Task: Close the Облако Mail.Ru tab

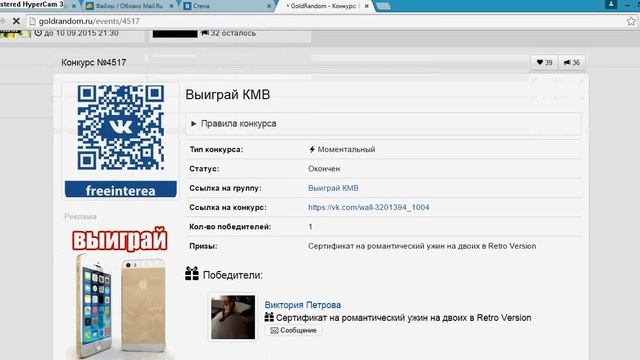Action: [x=171, y=6]
